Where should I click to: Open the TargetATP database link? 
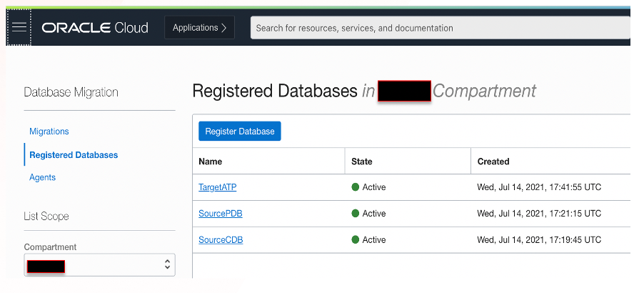click(218, 187)
